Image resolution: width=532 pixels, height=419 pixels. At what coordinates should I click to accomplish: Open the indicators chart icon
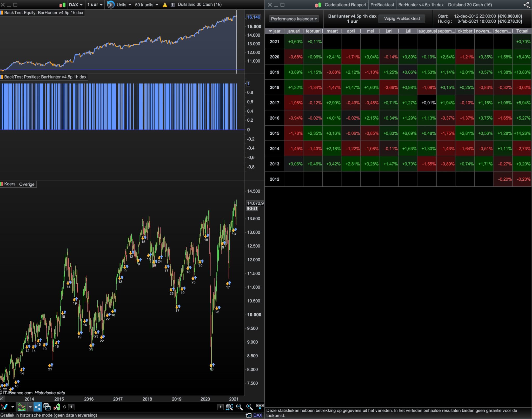point(22,407)
